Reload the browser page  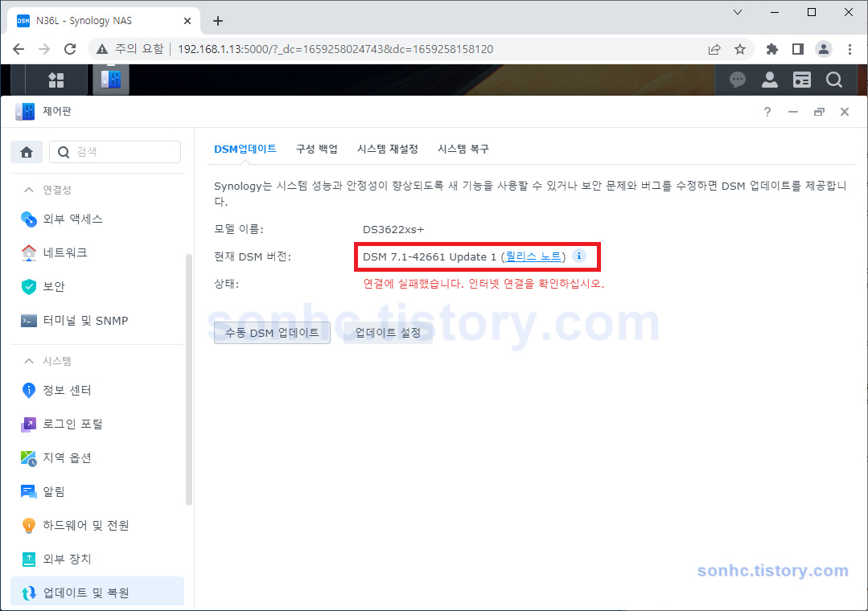point(70,49)
